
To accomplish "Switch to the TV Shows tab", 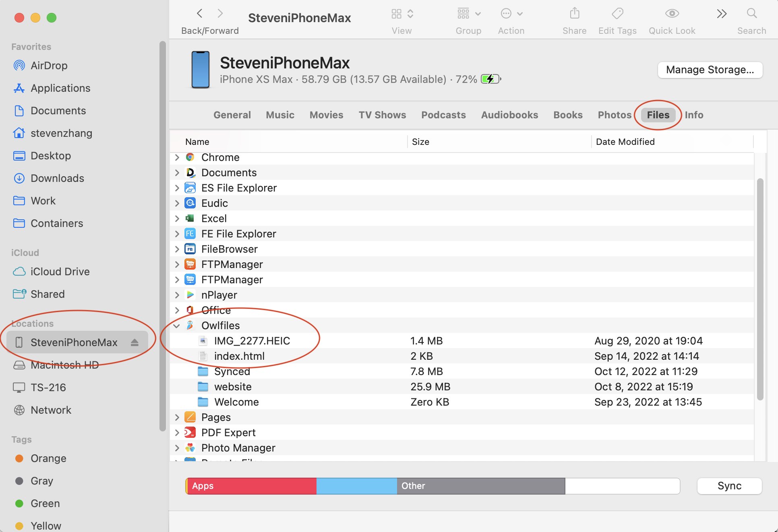I will pyautogui.click(x=382, y=115).
